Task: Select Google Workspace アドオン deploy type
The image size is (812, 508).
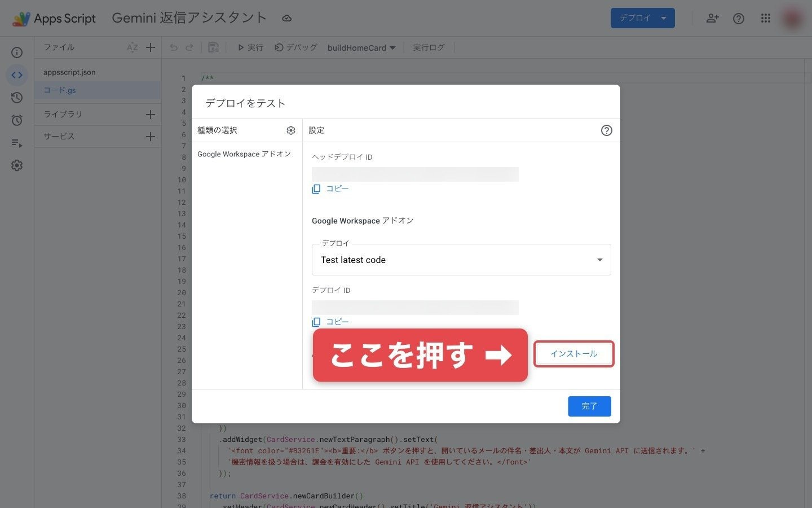Action: [x=244, y=154]
